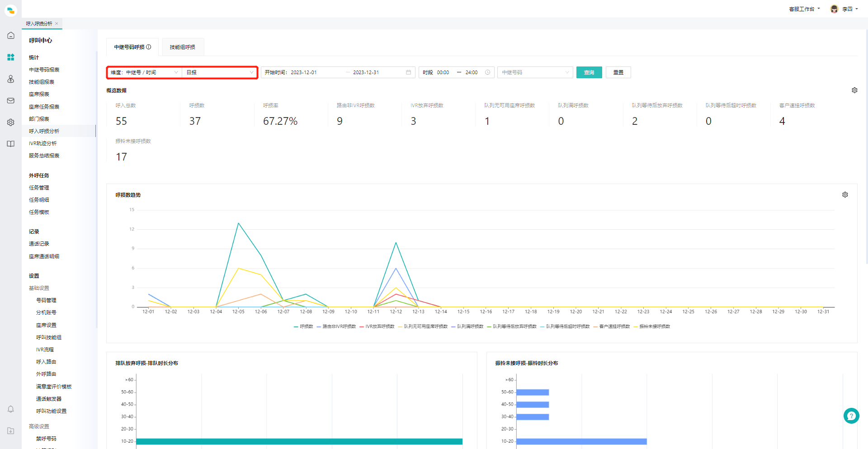
Task: Open the notification bell icon
Action: pyautogui.click(x=11, y=409)
